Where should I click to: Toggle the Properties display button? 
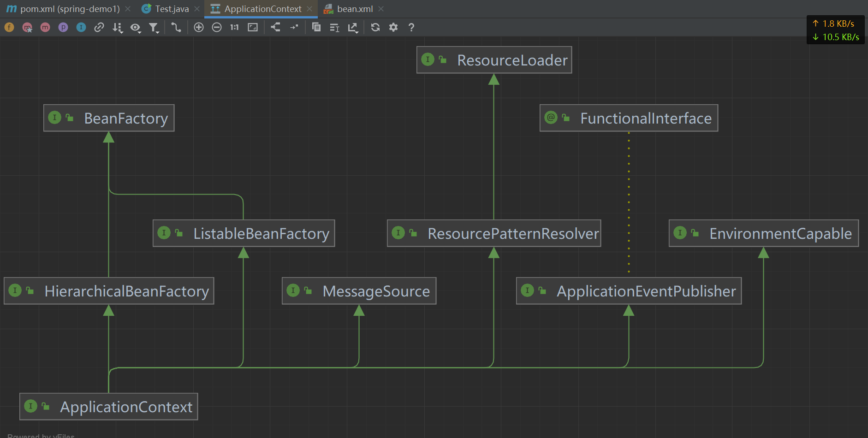pos(63,28)
